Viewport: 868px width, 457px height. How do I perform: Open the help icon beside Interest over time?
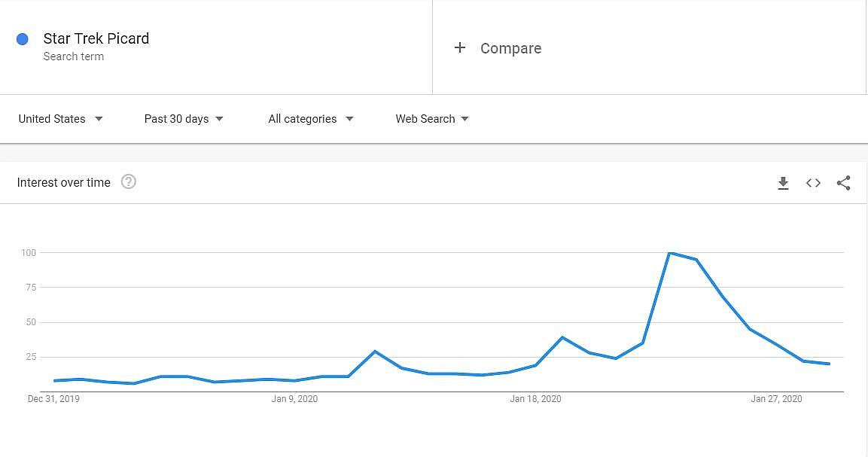coord(129,181)
